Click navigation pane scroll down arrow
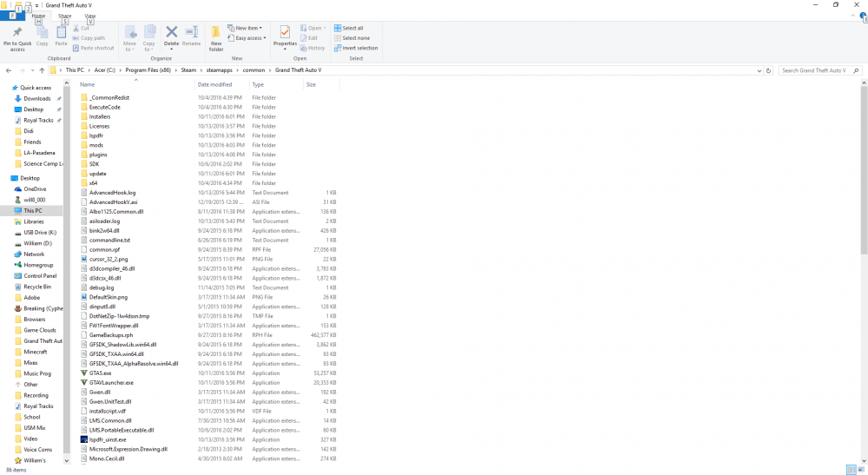Image resolution: width=868 pixels, height=475 pixels. click(67, 460)
